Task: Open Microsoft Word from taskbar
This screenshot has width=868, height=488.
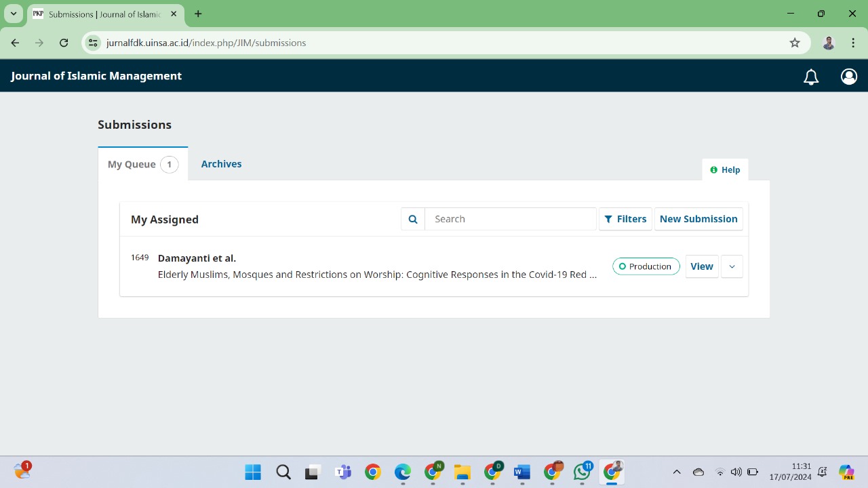Action: click(521, 472)
